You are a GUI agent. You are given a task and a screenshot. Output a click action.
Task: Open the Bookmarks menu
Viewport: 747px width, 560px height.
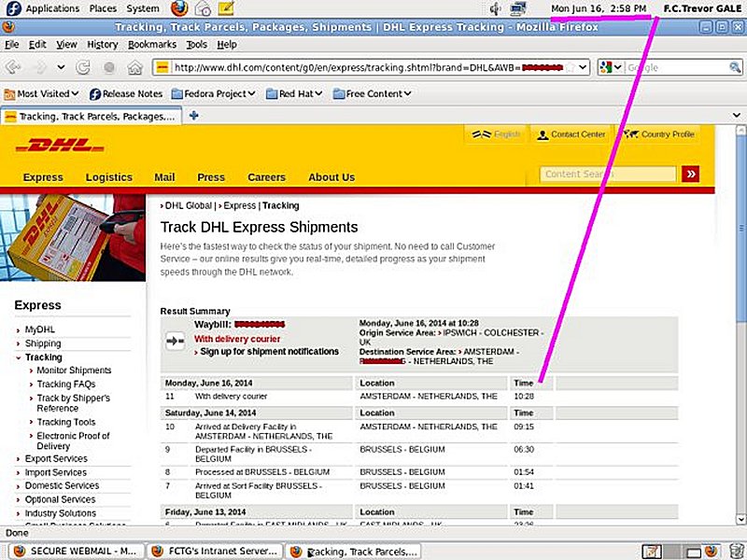click(152, 44)
